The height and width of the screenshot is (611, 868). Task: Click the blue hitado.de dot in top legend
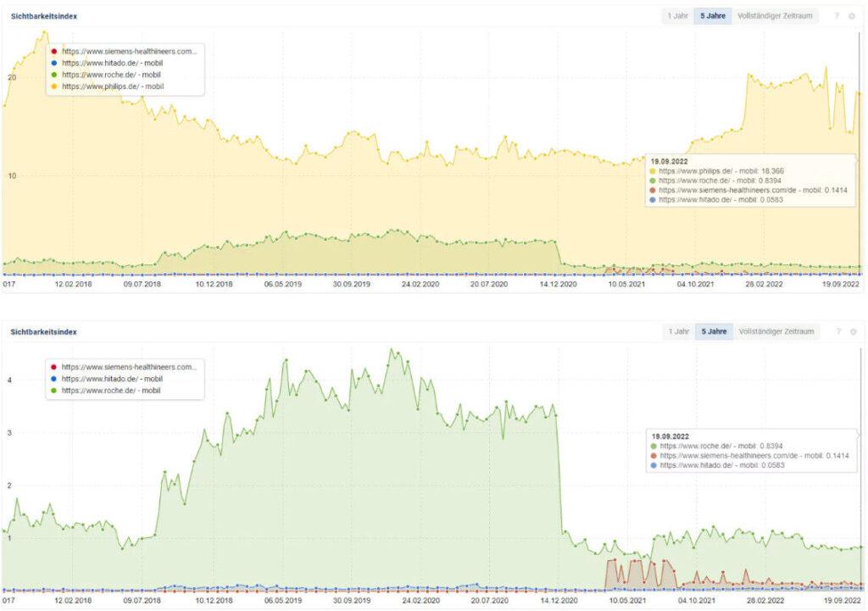coord(54,63)
